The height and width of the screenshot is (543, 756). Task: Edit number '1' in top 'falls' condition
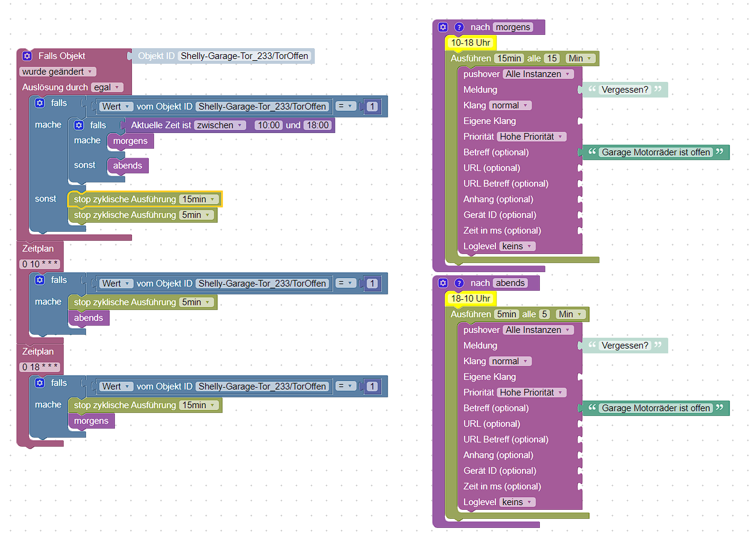coord(372,107)
